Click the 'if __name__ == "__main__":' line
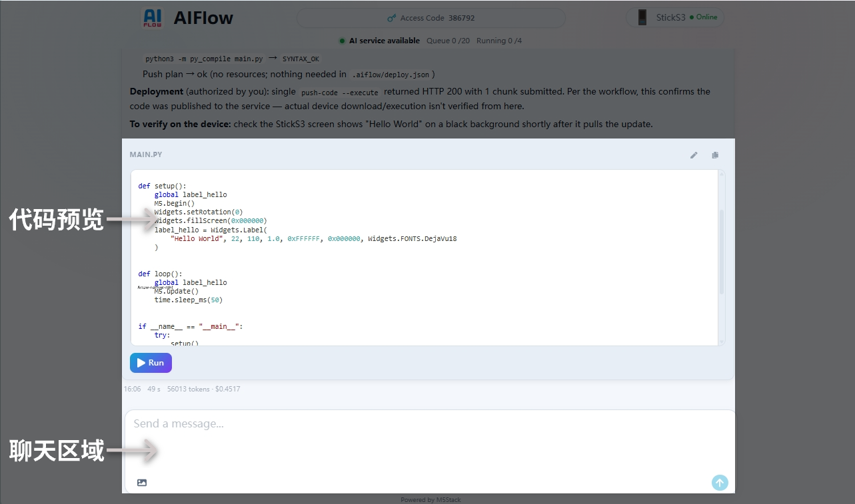 coord(191,326)
